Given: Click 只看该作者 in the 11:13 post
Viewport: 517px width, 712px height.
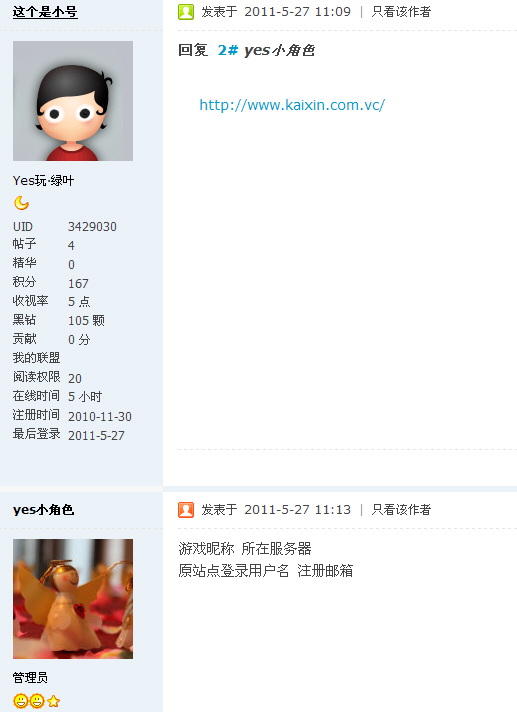Looking at the screenshot, I should click(401, 510).
